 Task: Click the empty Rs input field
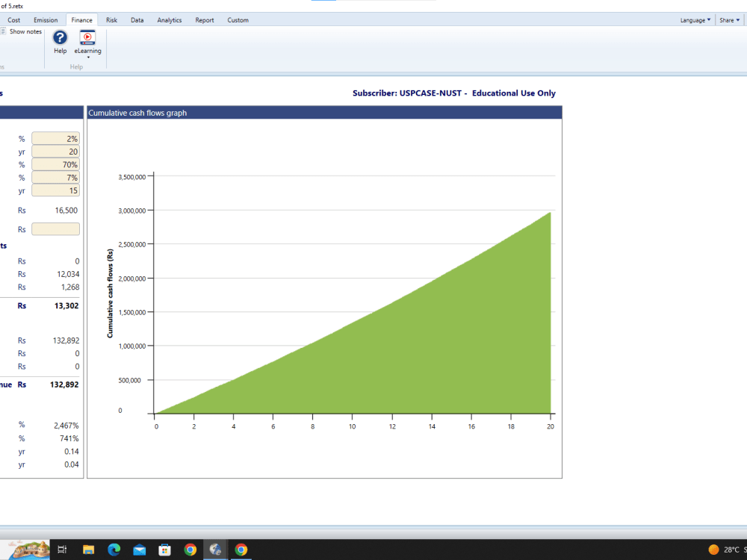pos(56,228)
